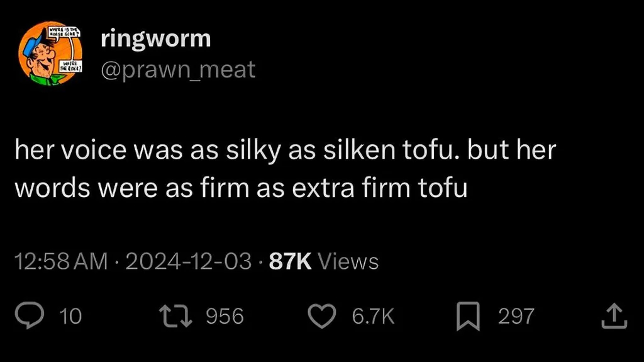Screen dimensions: 644x362
Task: Click the "Views" label beside 87K
Action: (348, 261)
